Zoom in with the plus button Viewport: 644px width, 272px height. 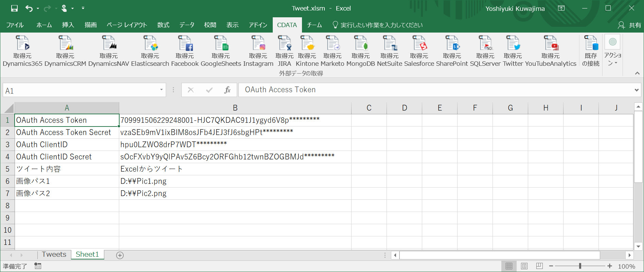point(610,266)
